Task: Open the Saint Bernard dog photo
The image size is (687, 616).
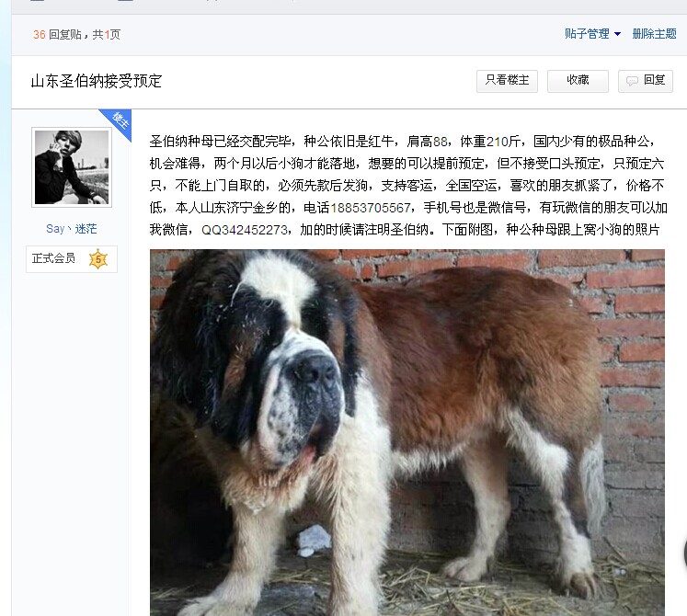Action: click(x=407, y=432)
